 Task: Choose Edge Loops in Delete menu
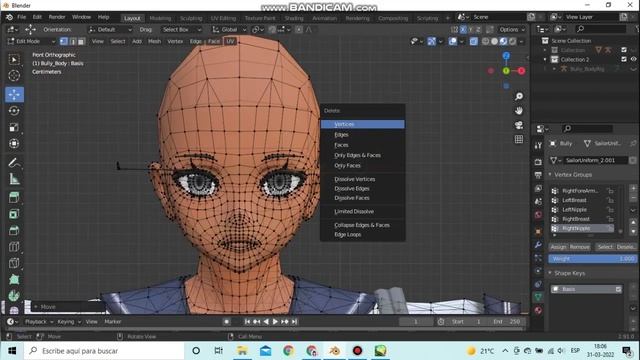(362, 235)
